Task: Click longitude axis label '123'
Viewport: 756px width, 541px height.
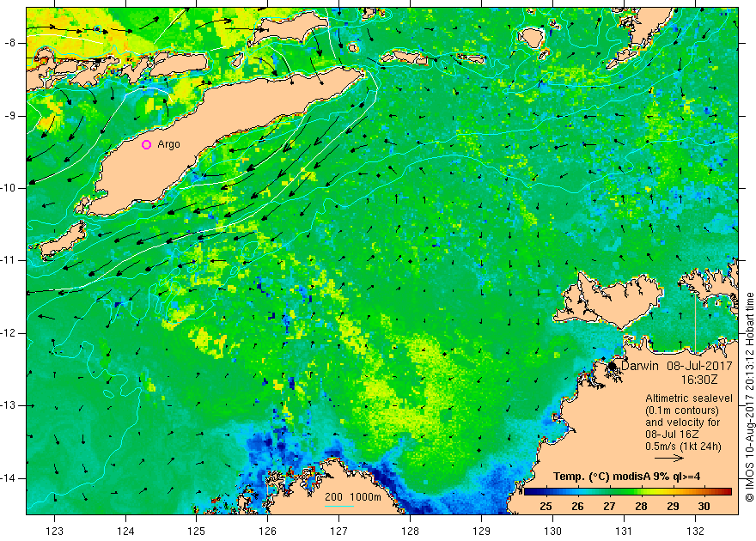Action: point(54,531)
